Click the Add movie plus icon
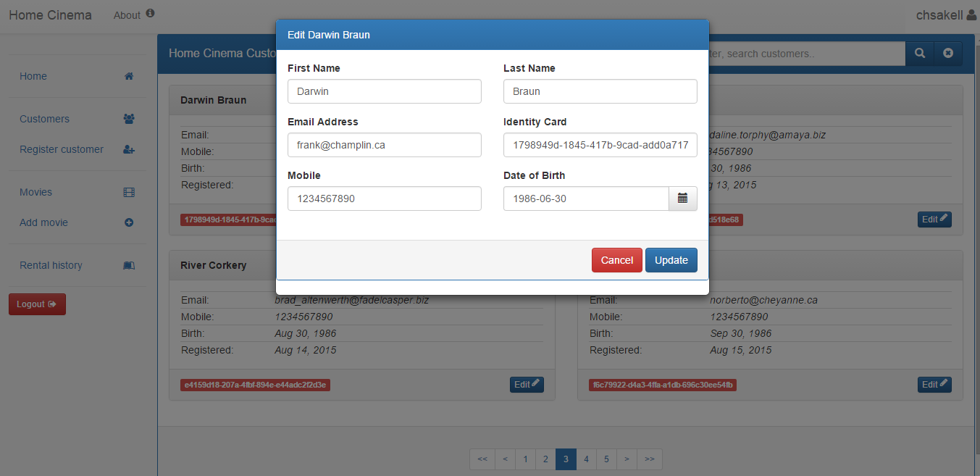The width and height of the screenshot is (980, 476). 129,222
